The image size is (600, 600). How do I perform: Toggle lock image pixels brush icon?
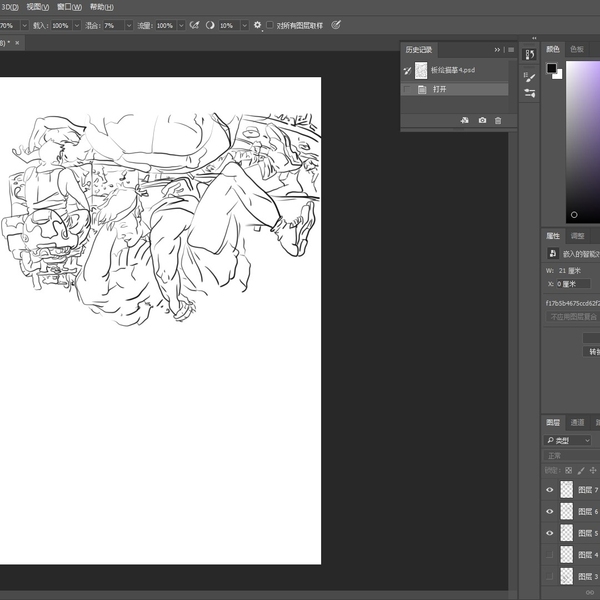tap(581, 470)
